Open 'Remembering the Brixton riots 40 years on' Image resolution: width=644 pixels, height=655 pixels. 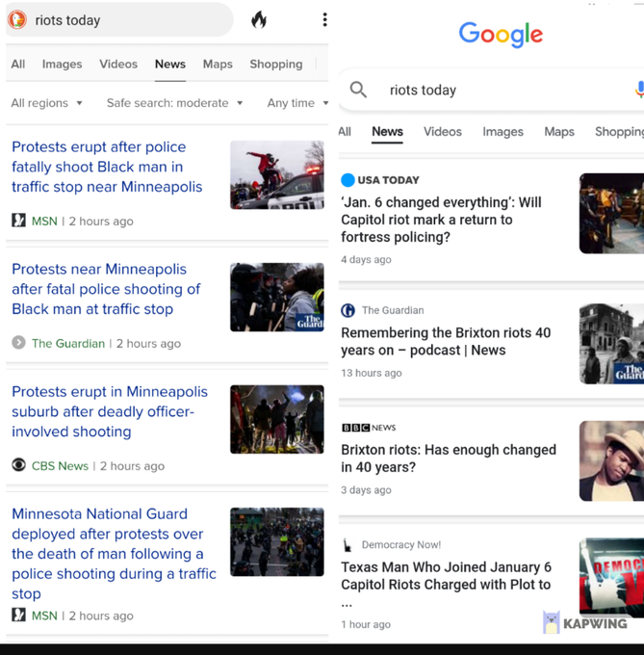[446, 341]
